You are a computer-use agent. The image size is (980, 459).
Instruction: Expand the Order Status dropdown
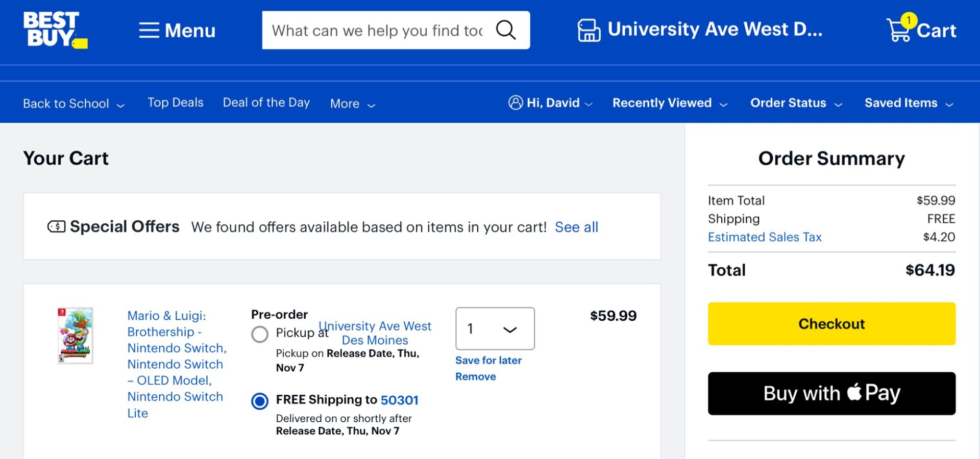(x=795, y=103)
